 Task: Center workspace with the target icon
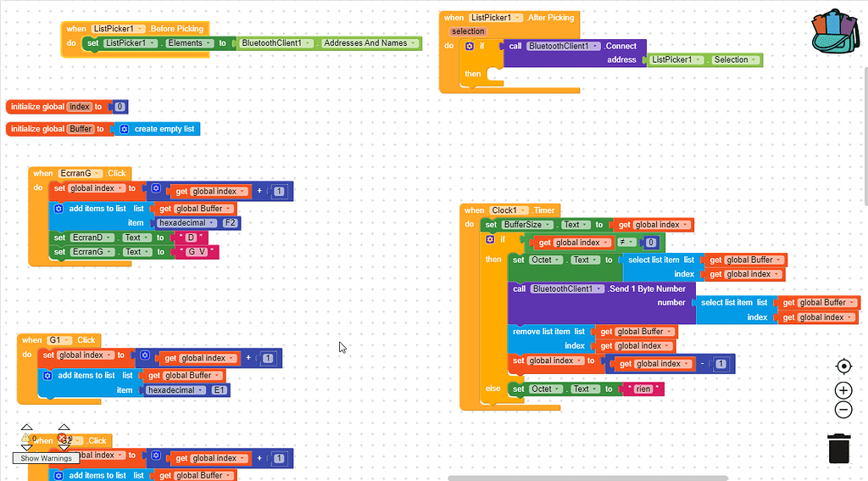point(843,366)
